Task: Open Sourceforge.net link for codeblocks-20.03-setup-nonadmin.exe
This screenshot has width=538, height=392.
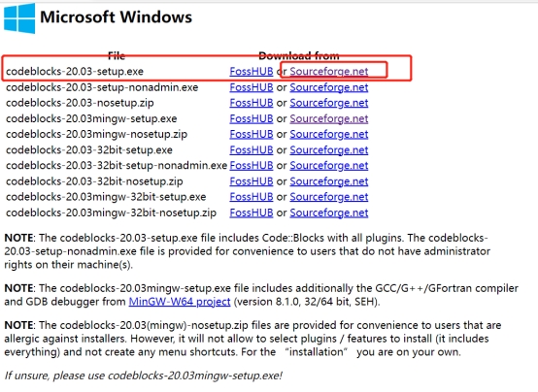Action: [328, 87]
